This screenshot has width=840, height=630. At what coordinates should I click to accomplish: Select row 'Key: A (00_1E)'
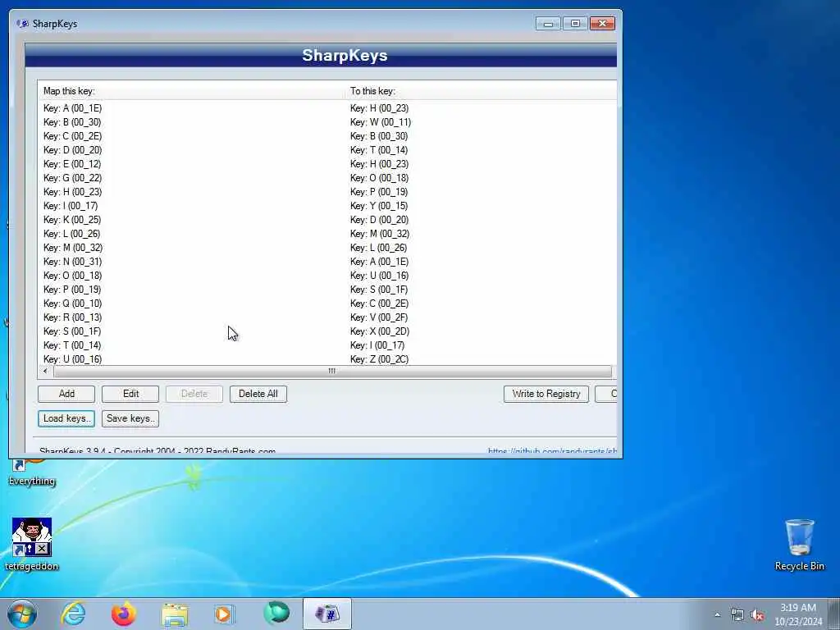point(72,108)
